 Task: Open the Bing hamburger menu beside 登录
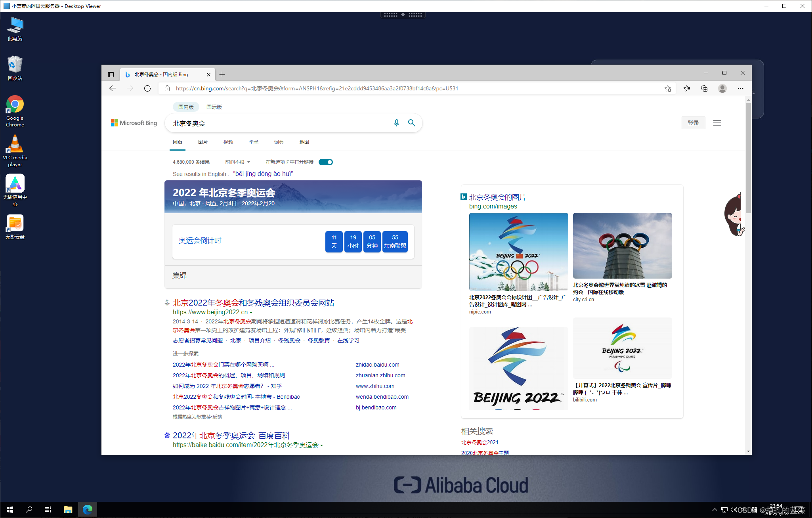click(x=717, y=123)
